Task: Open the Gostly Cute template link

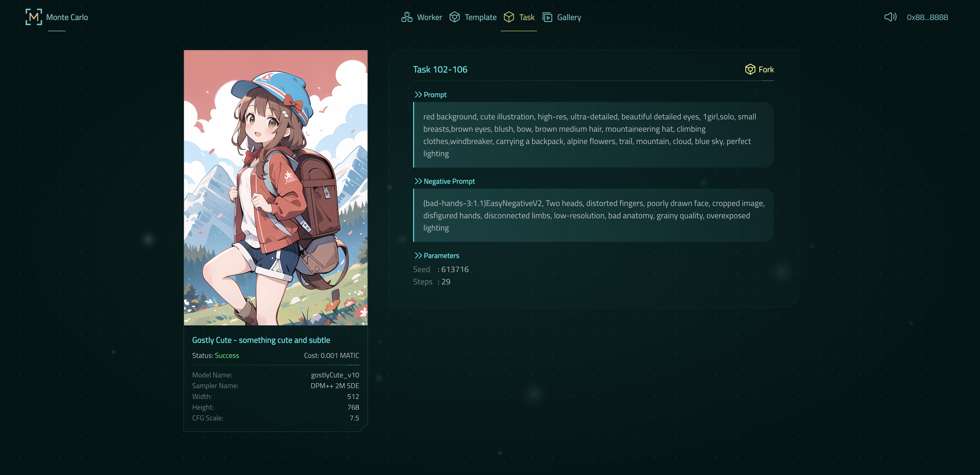Action: [261, 340]
